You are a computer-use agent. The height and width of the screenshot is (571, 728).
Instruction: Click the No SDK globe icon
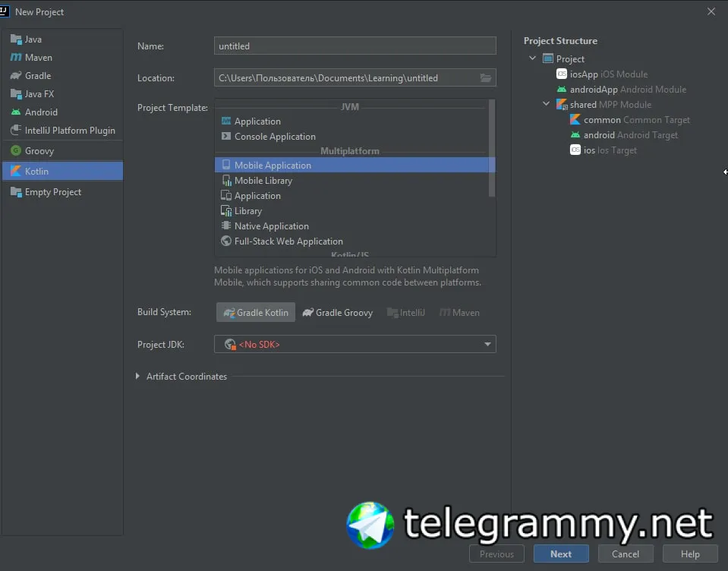(x=230, y=345)
